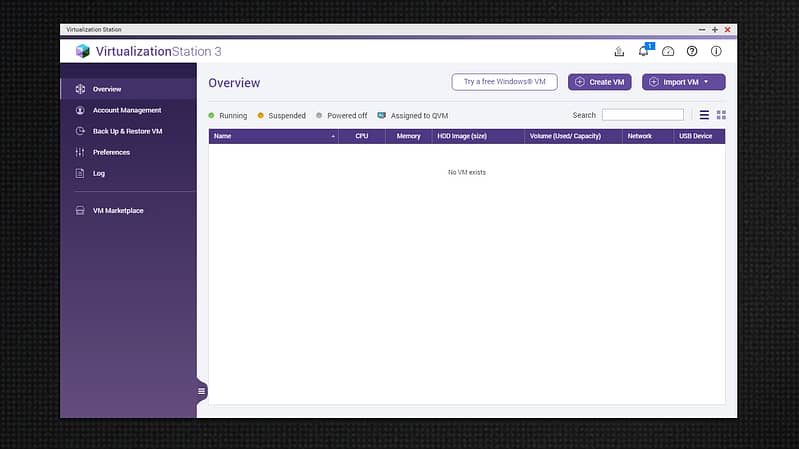Viewport: 799px width, 449px height.
Task: Click the orange Suspended status dot
Action: [260, 116]
